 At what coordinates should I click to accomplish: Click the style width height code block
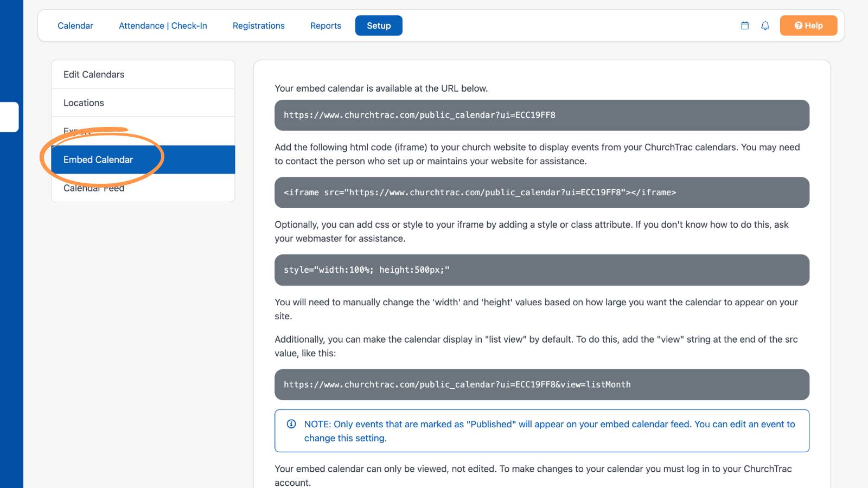click(x=542, y=270)
